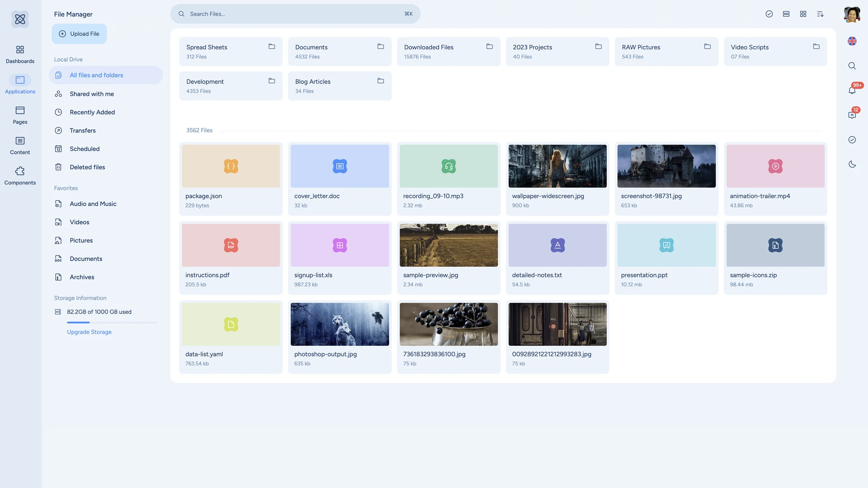The image size is (868, 488).
Task: Open 736183293836100.jpg berries image
Action: (449, 324)
